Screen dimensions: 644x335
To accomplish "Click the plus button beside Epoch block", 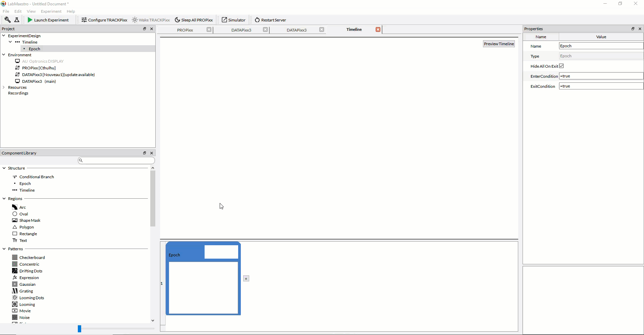I will click(246, 279).
